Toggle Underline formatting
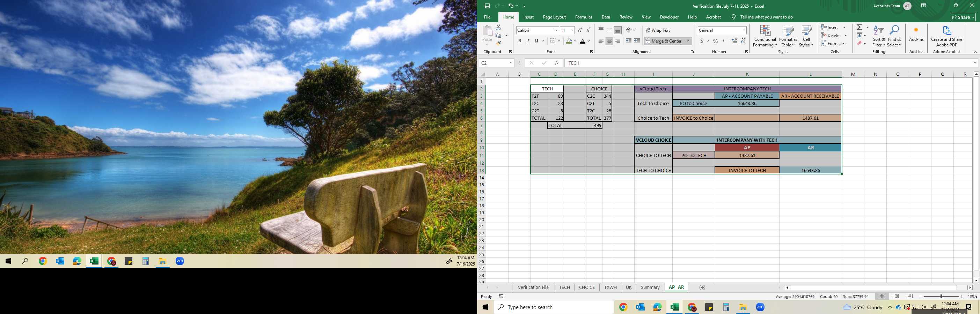 [x=536, y=41]
